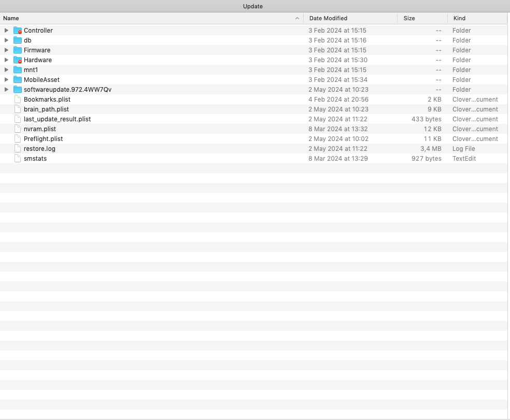This screenshot has height=420, width=510.
Task: Select the Preflight.plist file name
Action: [43, 139]
